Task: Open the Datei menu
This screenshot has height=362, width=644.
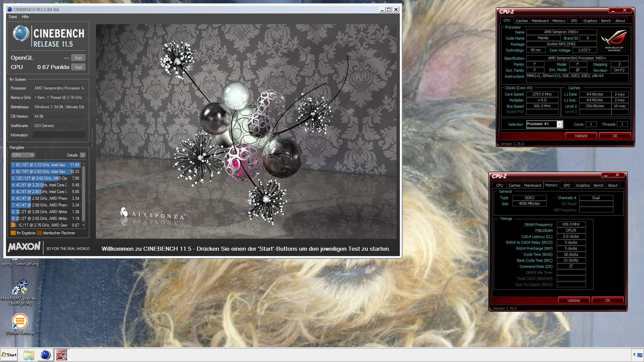Action: point(13,17)
